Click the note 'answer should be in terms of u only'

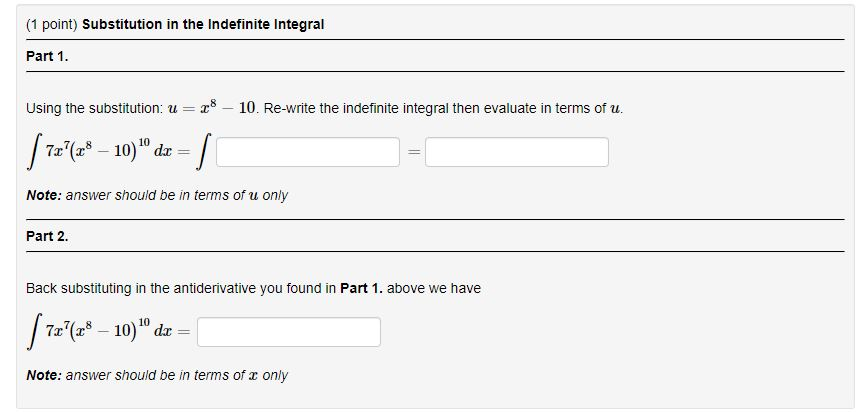tap(177, 196)
